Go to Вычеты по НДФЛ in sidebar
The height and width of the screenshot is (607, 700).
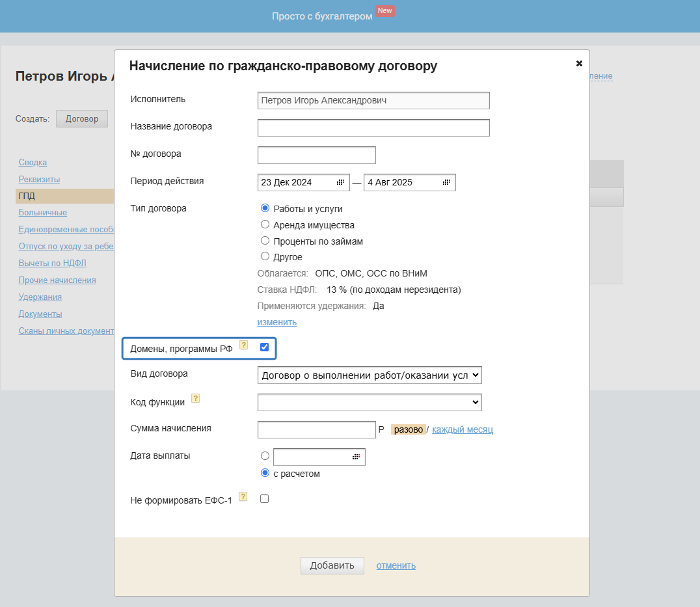tap(53, 263)
